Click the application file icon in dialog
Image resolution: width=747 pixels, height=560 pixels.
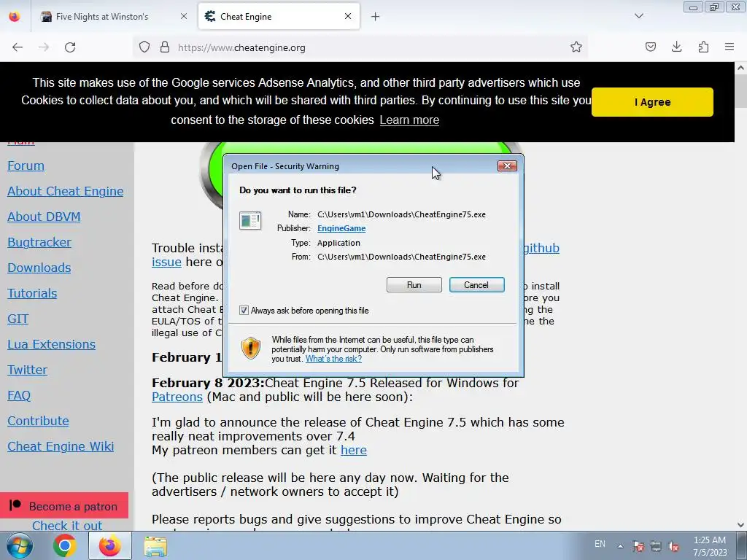tap(250, 221)
